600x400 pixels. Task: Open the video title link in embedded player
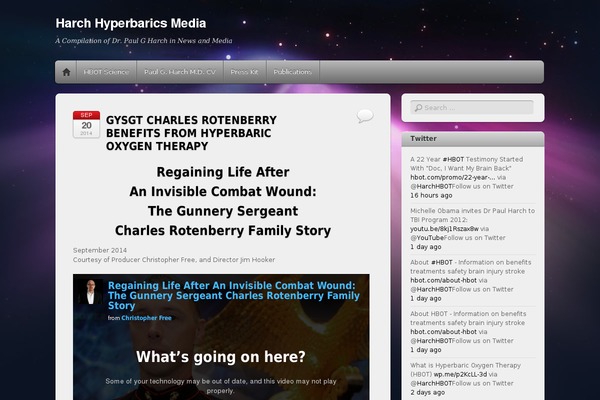tap(234, 296)
